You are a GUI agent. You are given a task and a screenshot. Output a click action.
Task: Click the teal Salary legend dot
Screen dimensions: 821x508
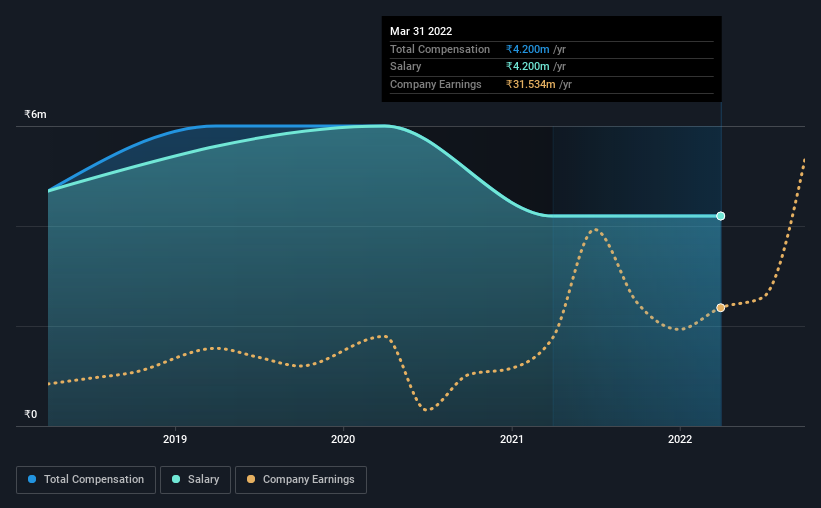tap(176, 479)
